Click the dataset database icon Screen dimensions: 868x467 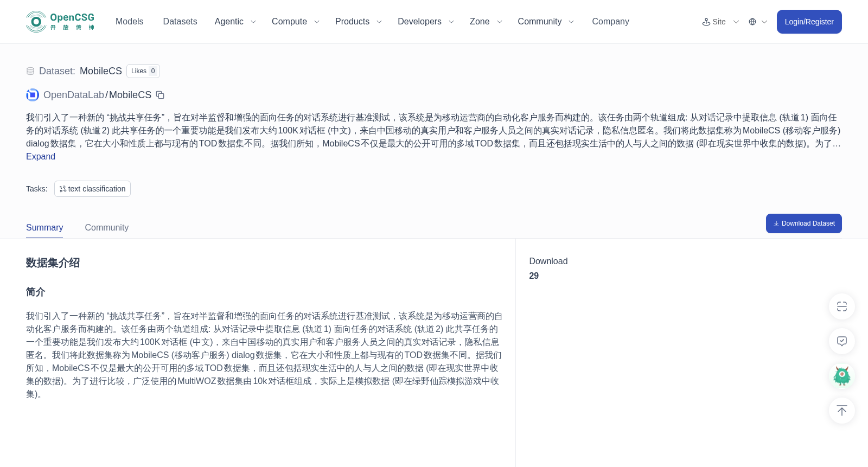pos(30,71)
